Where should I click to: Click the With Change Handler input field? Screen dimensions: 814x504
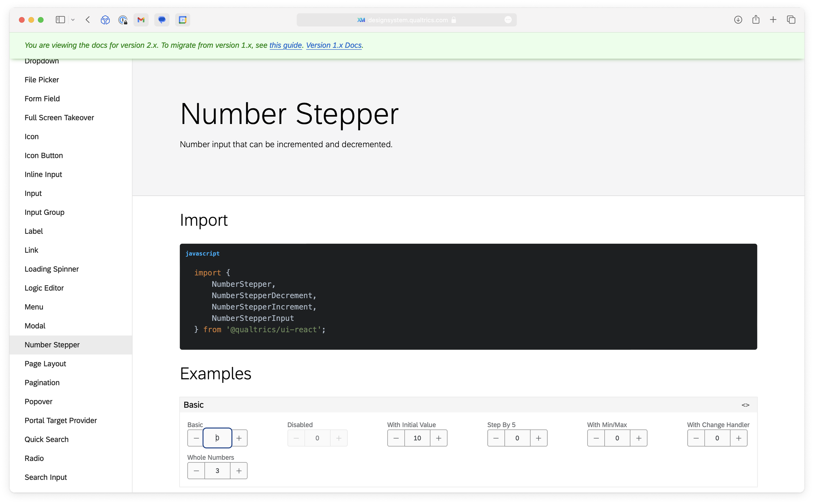click(717, 438)
